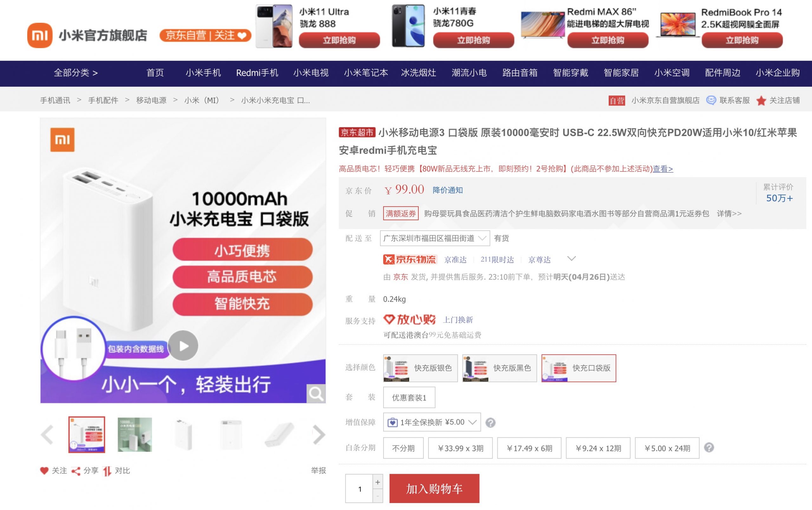Open 联系客服 customer service chat icon
The width and height of the screenshot is (812, 510).
(711, 100)
